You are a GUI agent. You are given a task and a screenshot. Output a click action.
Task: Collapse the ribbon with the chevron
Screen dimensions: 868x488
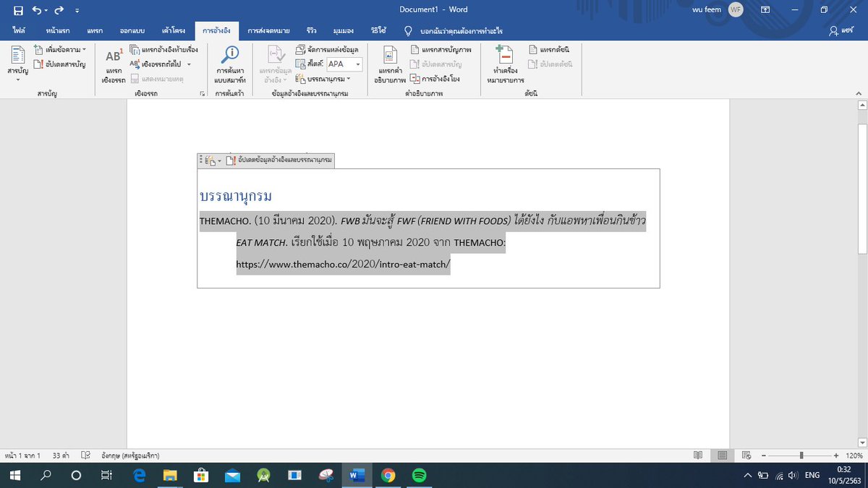(x=860, y=94)
